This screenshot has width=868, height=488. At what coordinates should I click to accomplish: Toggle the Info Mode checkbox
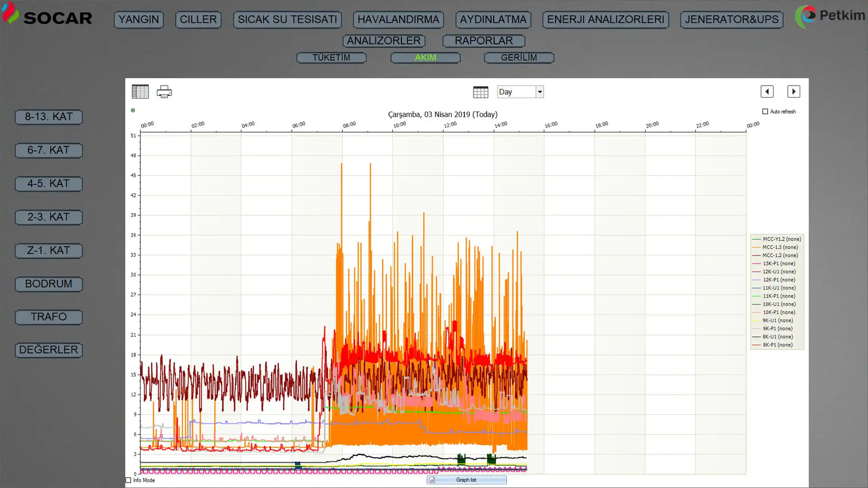tap(129, 480)
